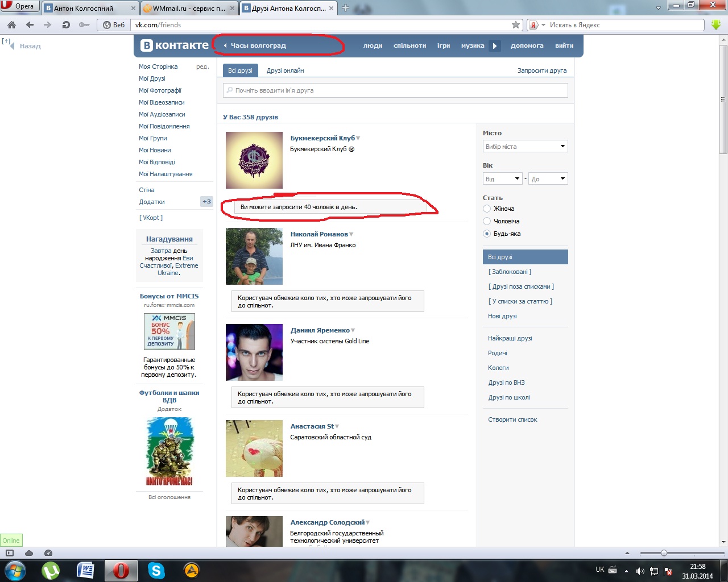Click the vk.com/friends address bar

pos(321,25)
